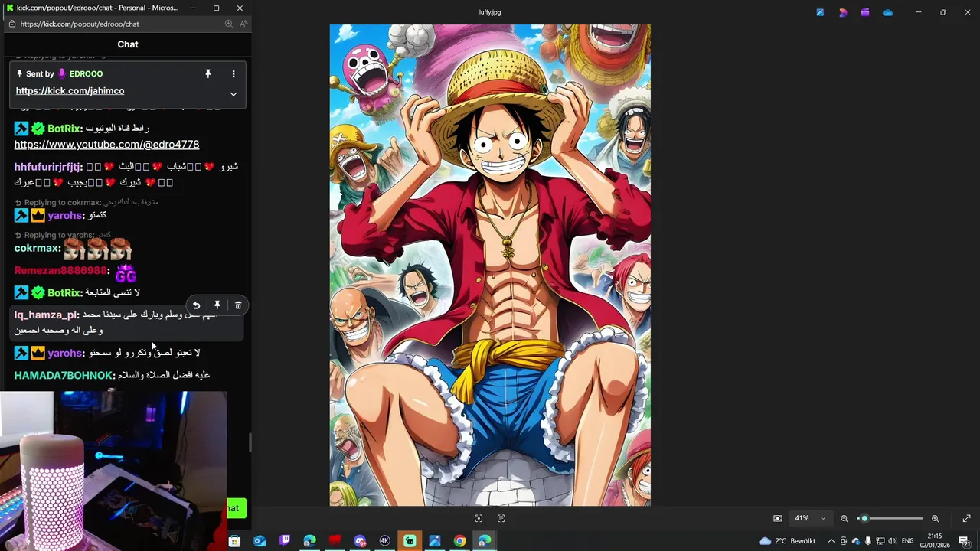Screen dimensions: 980x551
Task: Click the green Chat button
Action: (x=235, y=507)
